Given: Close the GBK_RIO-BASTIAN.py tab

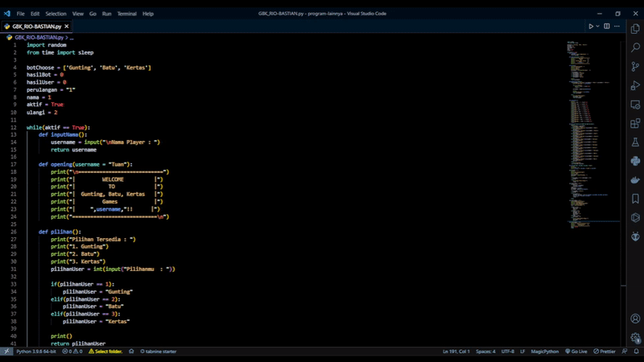Looking at the screenshot, I should pos(68,27).
